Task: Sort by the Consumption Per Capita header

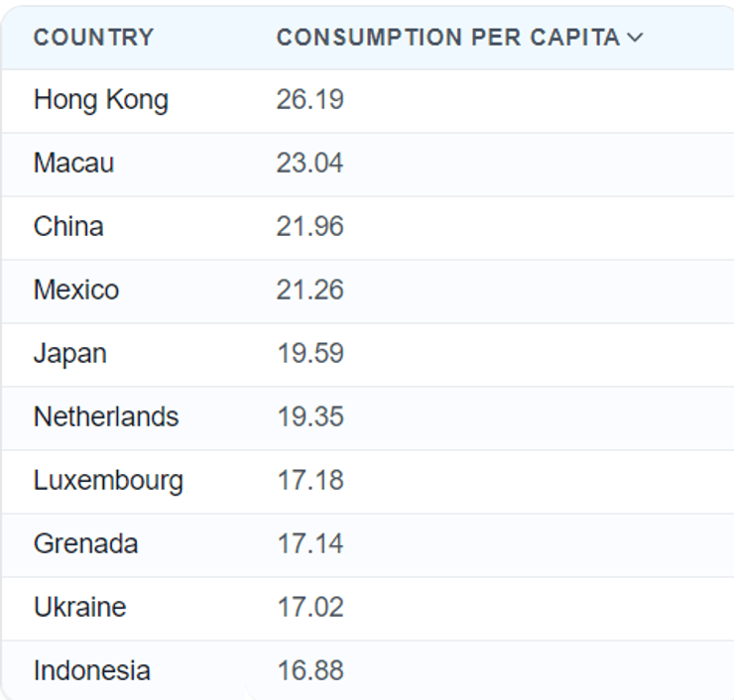Action: 448,38
